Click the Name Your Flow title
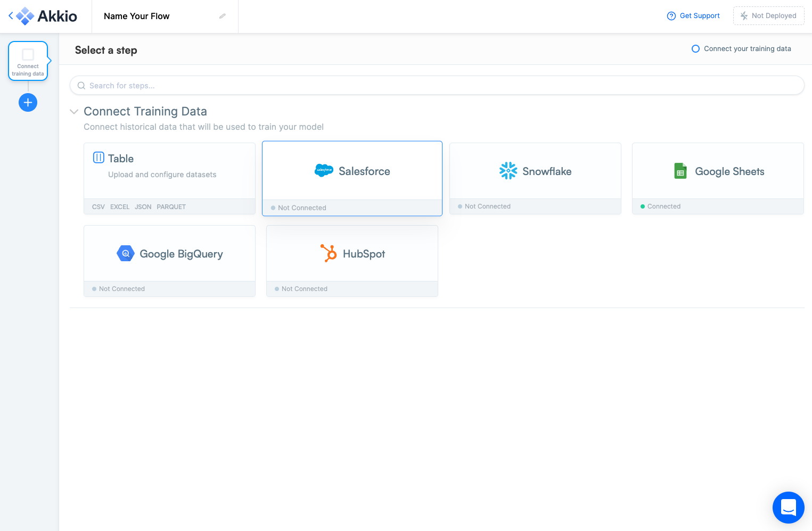 [137, 16]
